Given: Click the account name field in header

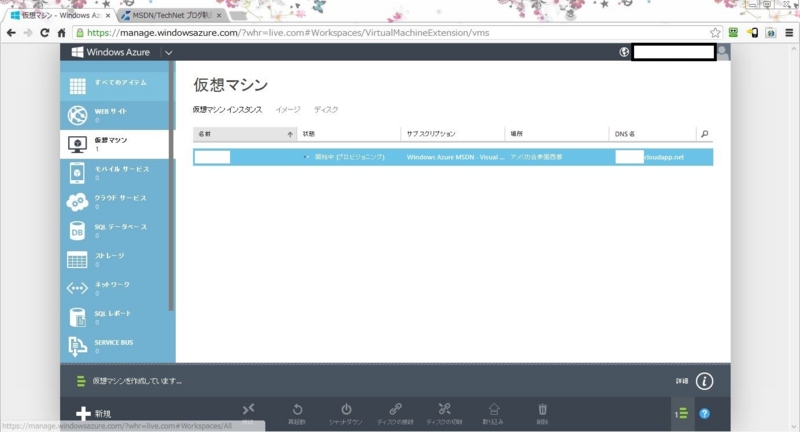Looking at the screenshot, I should (673, 52).
